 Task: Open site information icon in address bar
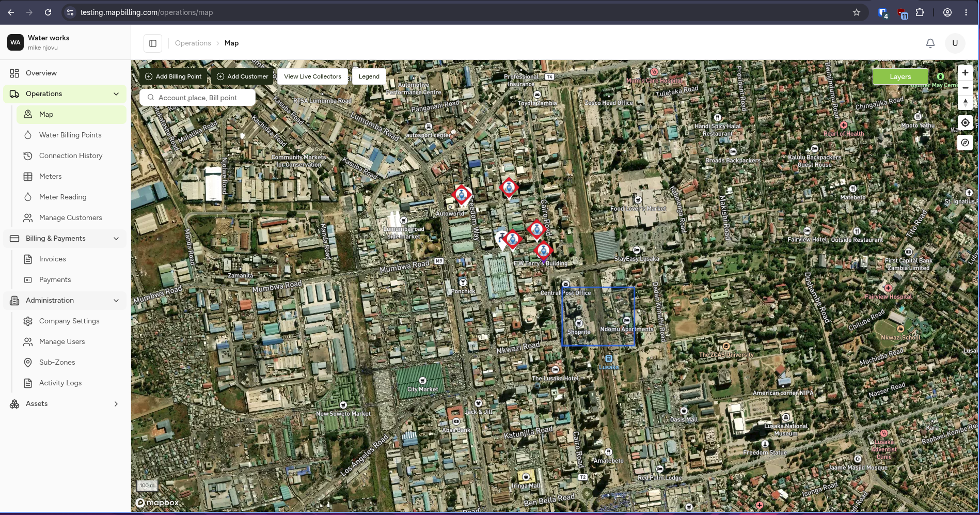[70, 12]
